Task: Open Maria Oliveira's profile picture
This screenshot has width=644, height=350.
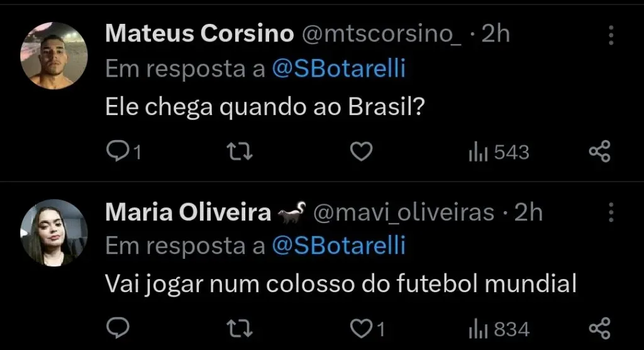Action: click(x=54, y=232)
